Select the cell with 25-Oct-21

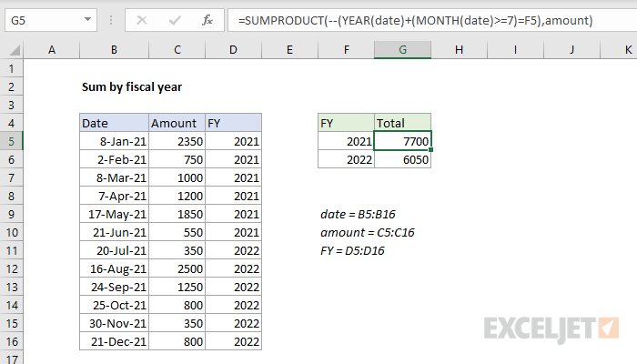click(114, 305)
